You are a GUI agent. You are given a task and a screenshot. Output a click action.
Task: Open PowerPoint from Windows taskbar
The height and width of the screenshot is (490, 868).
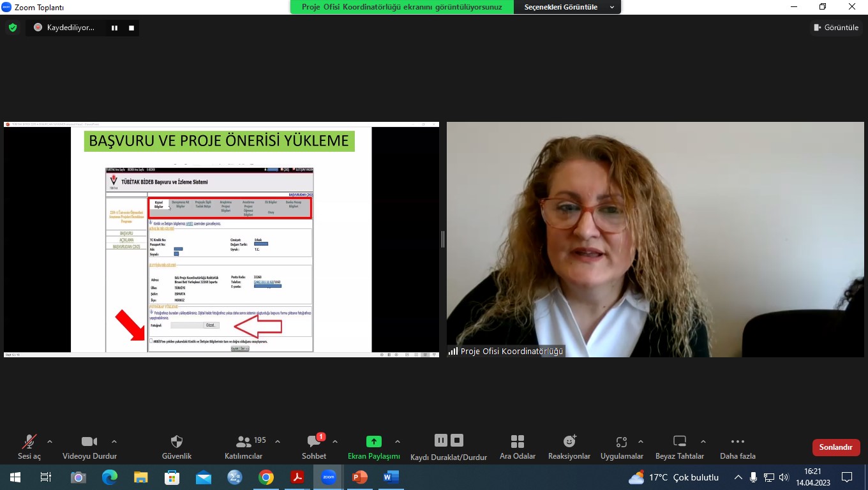(x=360, y=477)
